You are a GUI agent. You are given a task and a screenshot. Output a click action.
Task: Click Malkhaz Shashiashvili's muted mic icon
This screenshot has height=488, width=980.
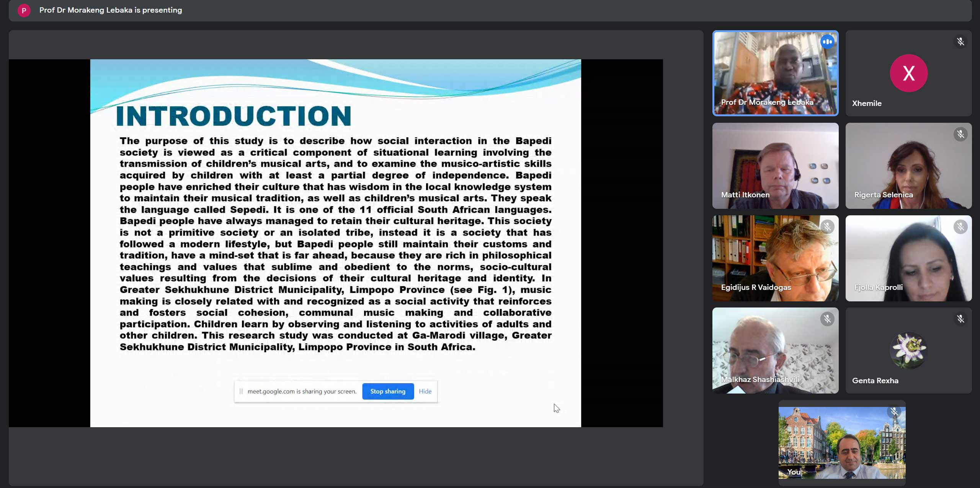coord(827,319)
